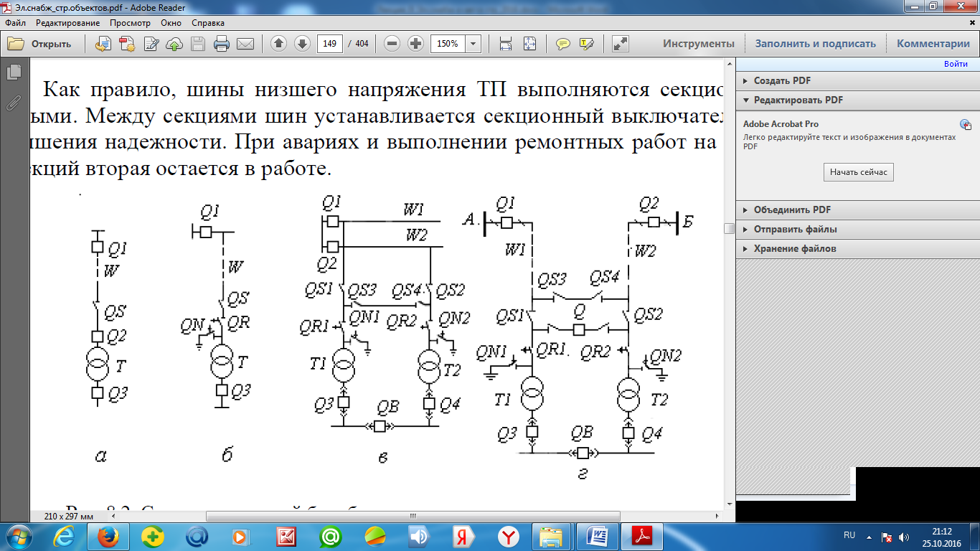Switch to Microsoft Word in taskbar
Viewport: 980px width, 551px height.
[x=598, y=536]
